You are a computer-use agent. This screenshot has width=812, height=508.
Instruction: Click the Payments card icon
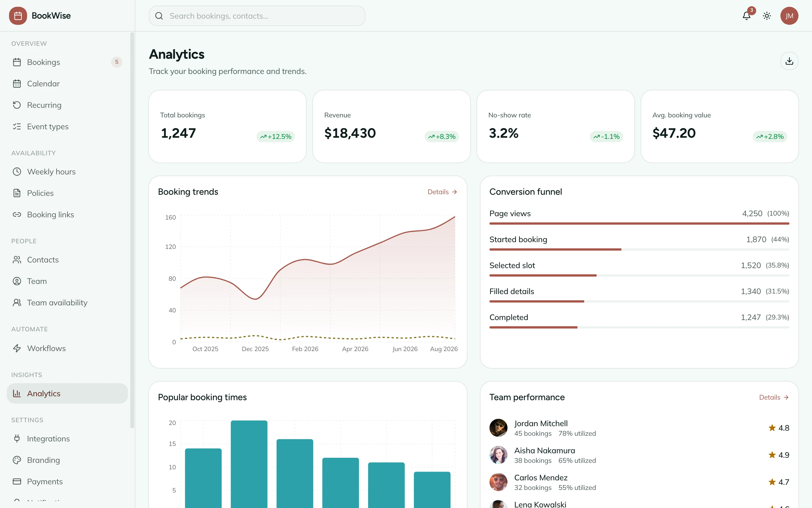click(17, 482)
